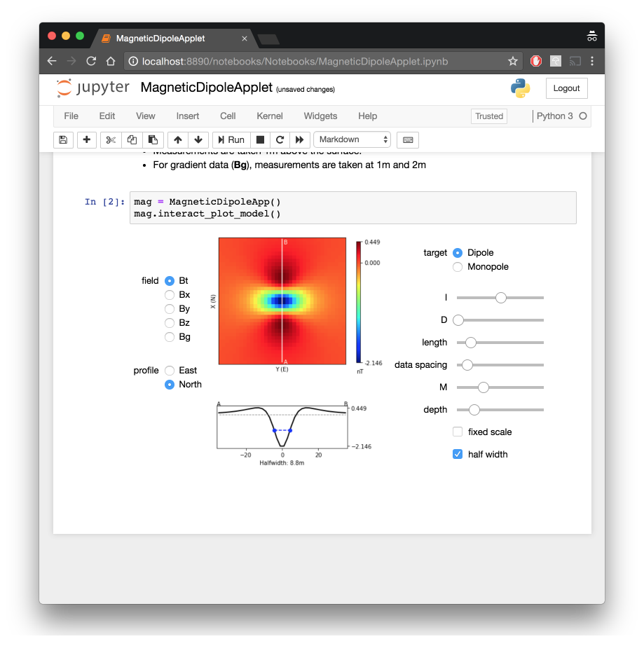Enable the fixed scale checkbox
Viewport: 644px width, 660px height.
(x=458, y=432)
